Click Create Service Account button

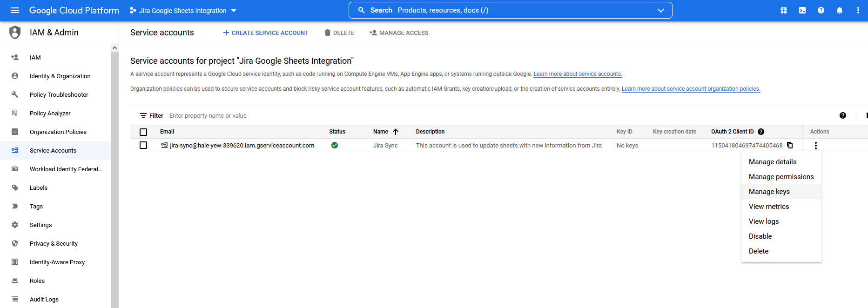click(x=265, y=33)
